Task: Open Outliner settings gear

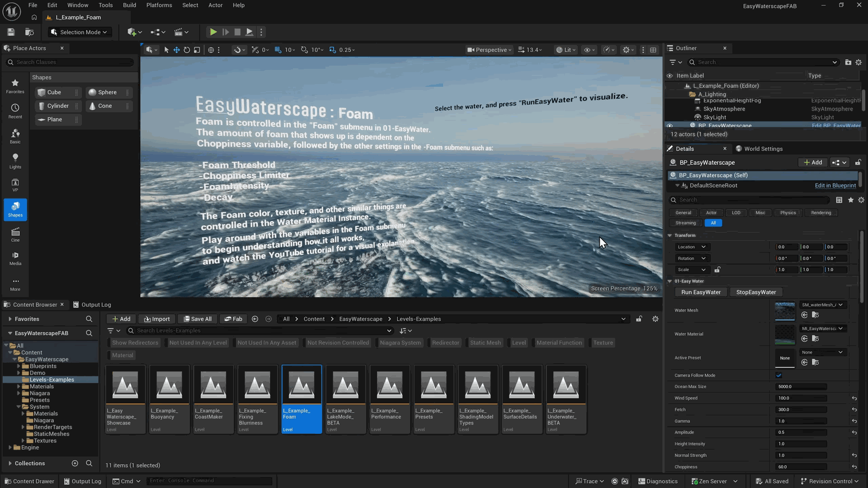Action: click(x=858, y=62)
